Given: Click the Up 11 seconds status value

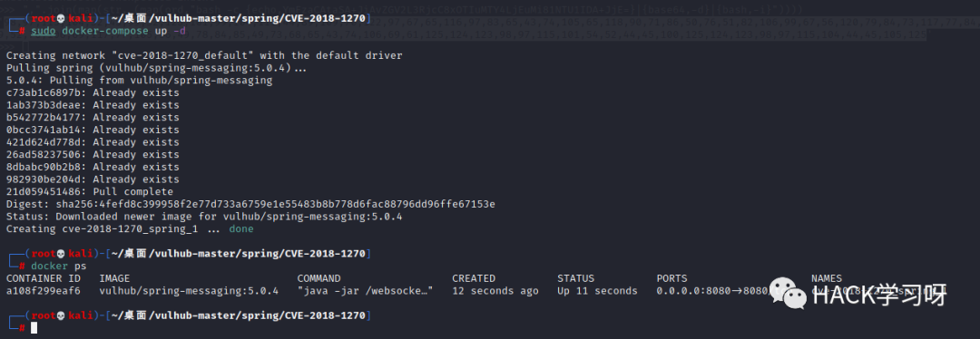Looking at the screenshot, I should (597, 291).
